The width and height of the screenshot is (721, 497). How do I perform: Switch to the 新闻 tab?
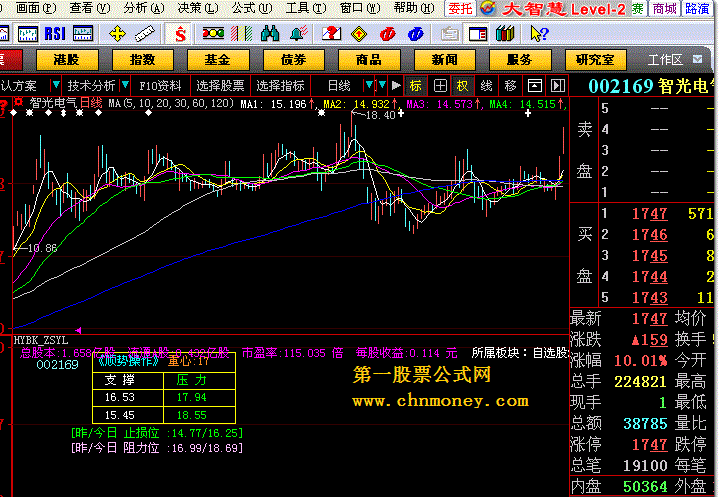pos(444,60)
